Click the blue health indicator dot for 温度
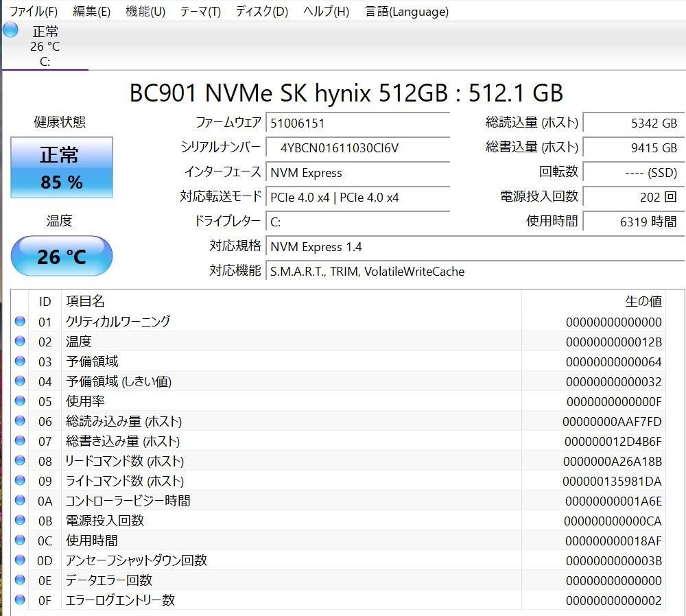The image size is (686, 616). click(x=21, y=342)
